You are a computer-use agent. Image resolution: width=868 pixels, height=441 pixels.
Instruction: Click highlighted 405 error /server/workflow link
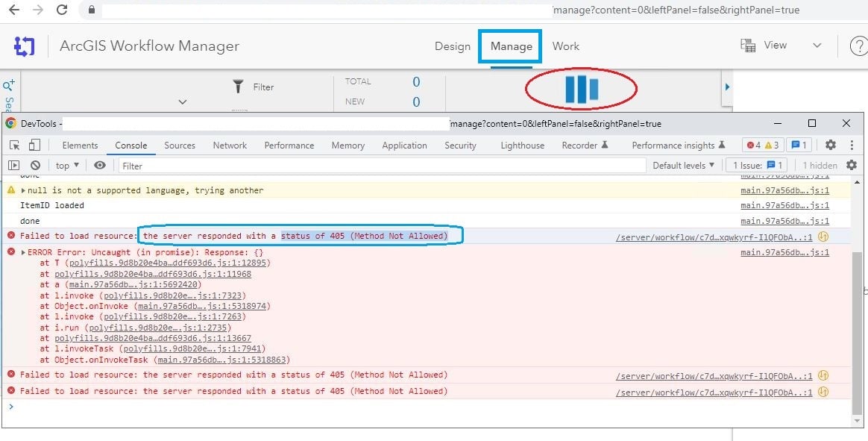click(714, 237)
